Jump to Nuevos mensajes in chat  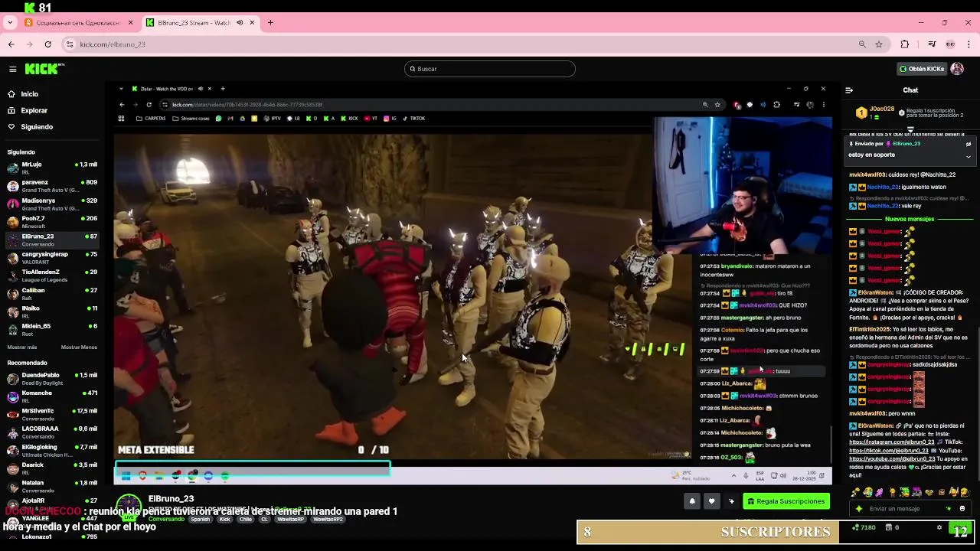(910, 219)
